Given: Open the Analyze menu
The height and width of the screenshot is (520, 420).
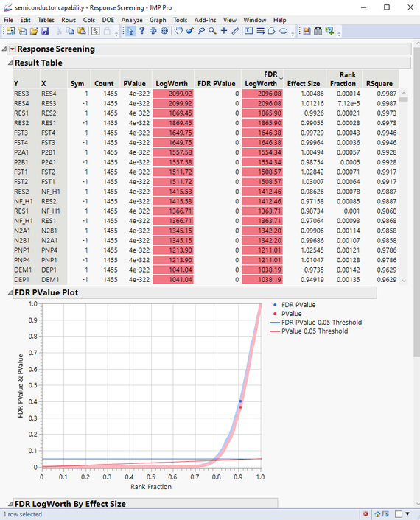Looking at the screenshot, I should coord(132,20).
